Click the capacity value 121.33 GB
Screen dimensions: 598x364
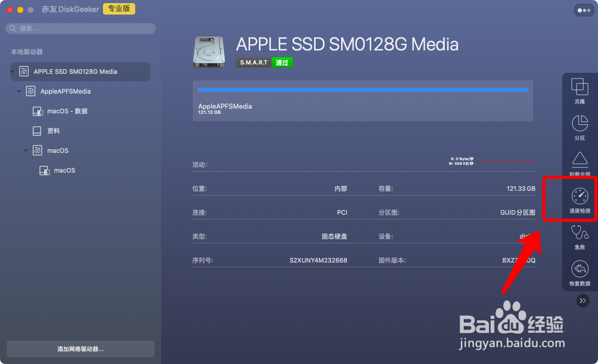click(521, 188)
